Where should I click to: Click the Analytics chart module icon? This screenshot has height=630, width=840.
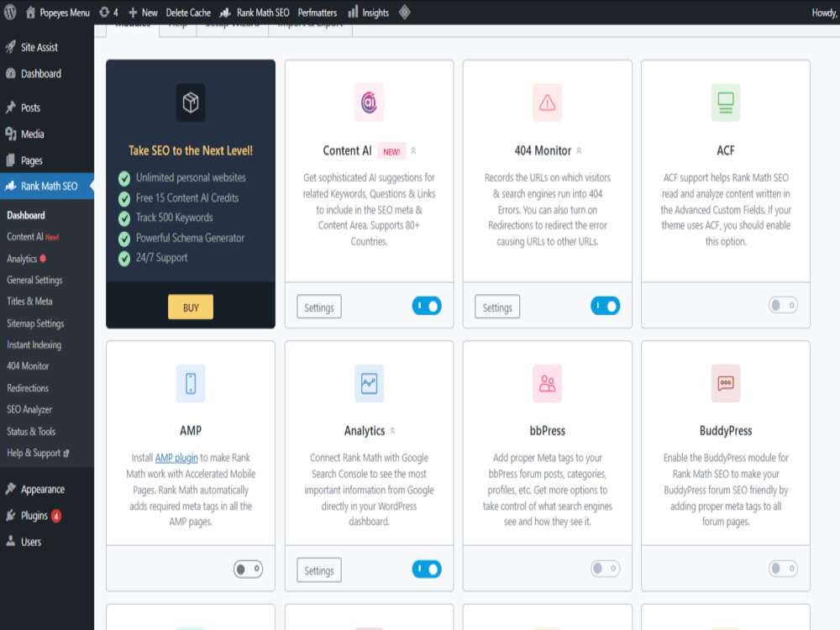(369, 383)
